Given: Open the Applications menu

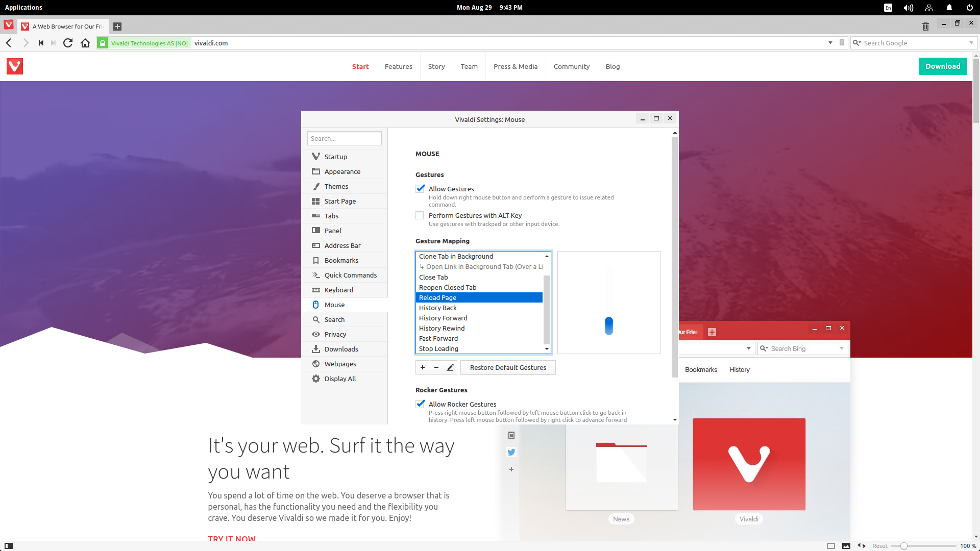Looking at the screenshot, I should tap(23, 8).
